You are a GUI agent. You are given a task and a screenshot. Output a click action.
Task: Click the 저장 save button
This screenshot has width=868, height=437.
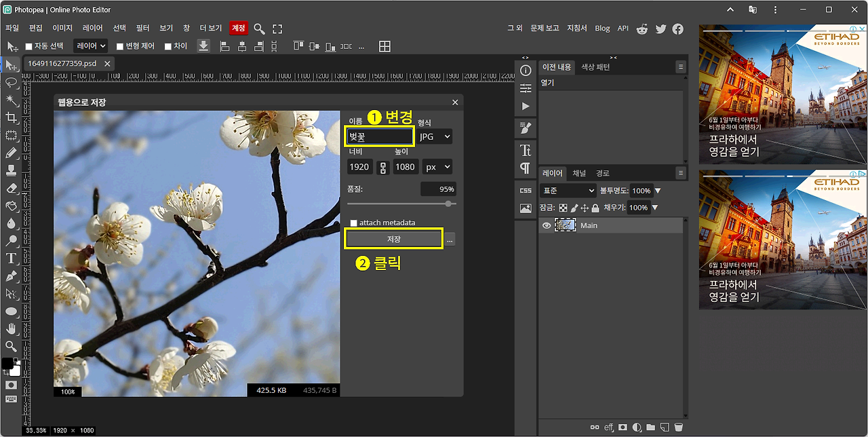(394, 239)
